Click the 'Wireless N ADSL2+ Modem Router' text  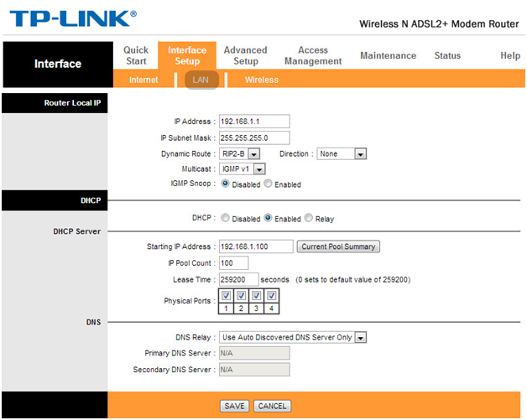pyautogui.click(x=439, y=23)
